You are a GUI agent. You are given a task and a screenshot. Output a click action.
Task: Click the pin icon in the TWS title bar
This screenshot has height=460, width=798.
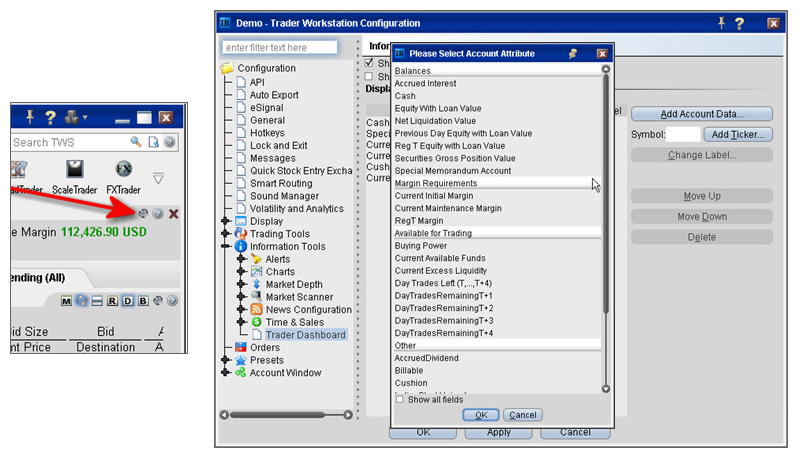pos(30,117)
